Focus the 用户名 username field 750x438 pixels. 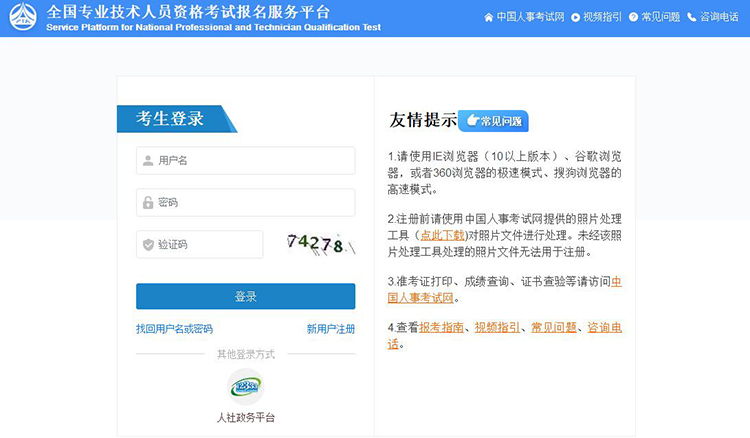pyautogui.click(x=245, y=161)
